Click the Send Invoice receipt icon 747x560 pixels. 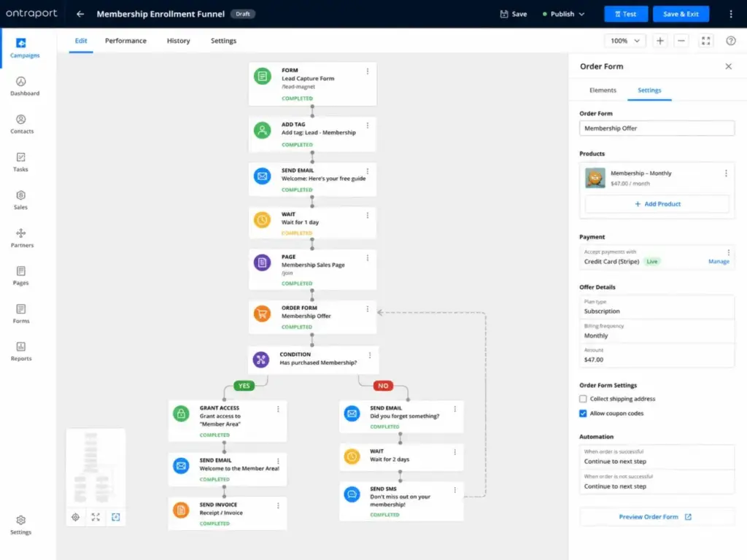pyautogui.click(x=181, y=510)
